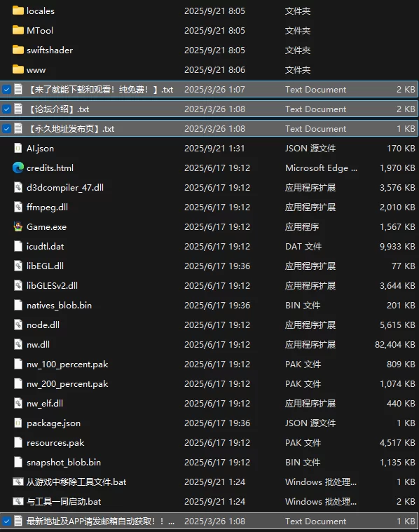Click the resources.pak file icon
The height and width of the screenshot is (532, 419).
click(18, 443)
